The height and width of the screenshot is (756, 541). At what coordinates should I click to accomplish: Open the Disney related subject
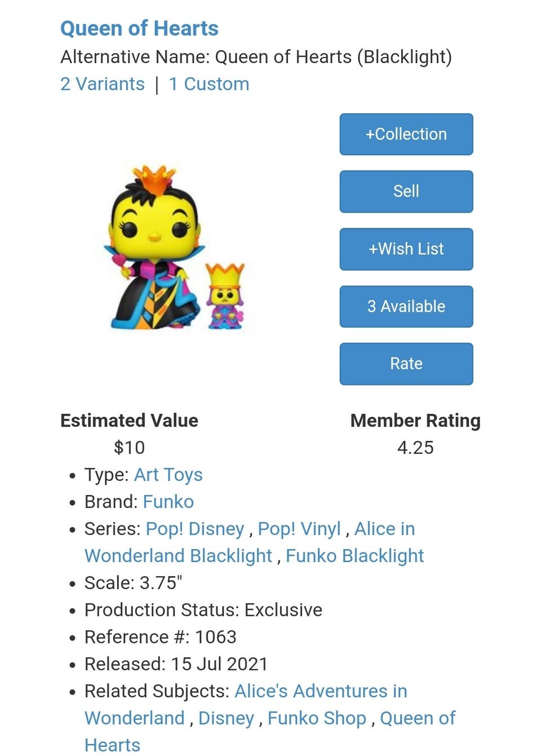click(226, 718)
